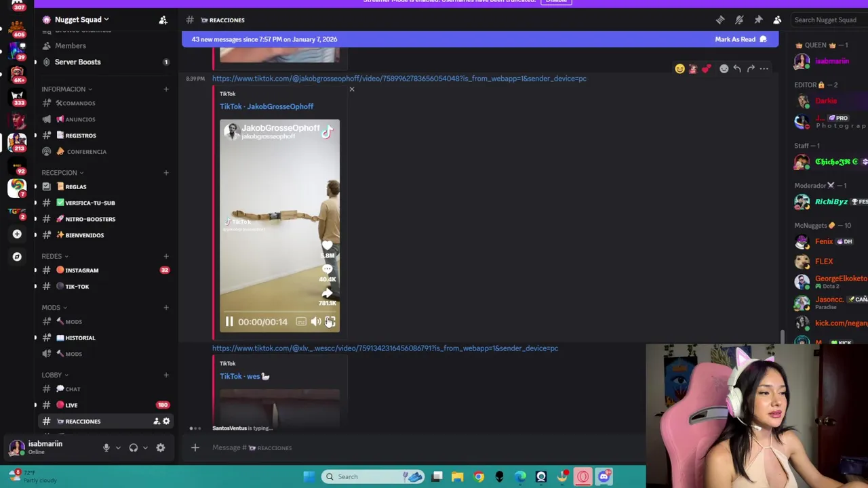Image resolution: width=868 pixels, height=488 pixels.
Task: Open File Explorer from the taskbar
Action: tap(457, 476)
